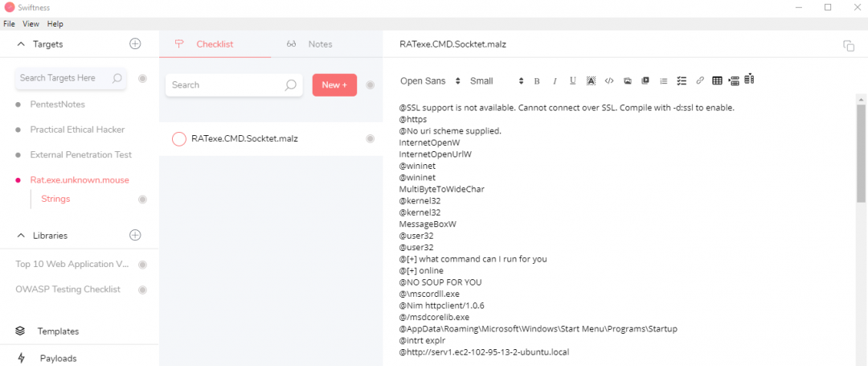Click the Templates stack icon
Viewport: 868px width, 366px height.
(20, 331)
